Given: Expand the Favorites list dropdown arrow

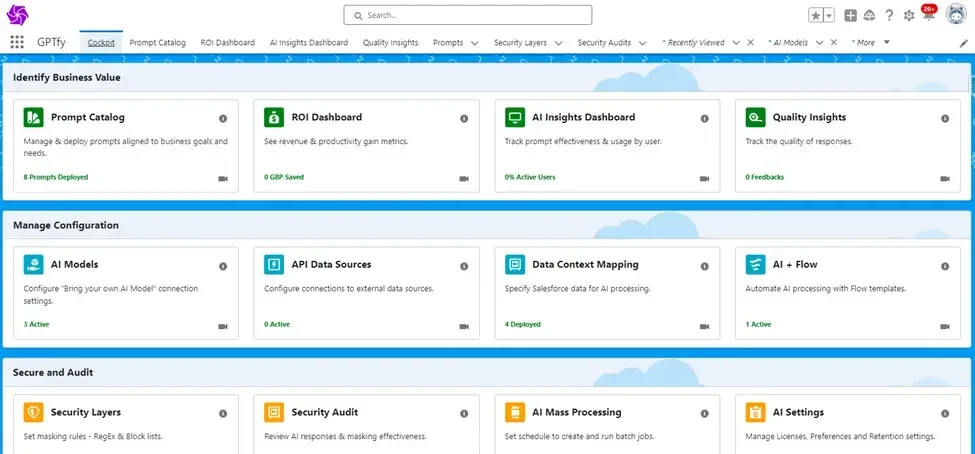Looking at the screenshot, I should pos(828,15).
